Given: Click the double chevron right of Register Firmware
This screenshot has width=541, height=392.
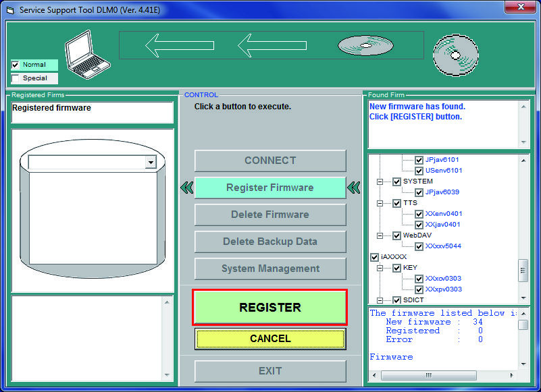Looking at the screenshot, I should (x=354, y=188).
